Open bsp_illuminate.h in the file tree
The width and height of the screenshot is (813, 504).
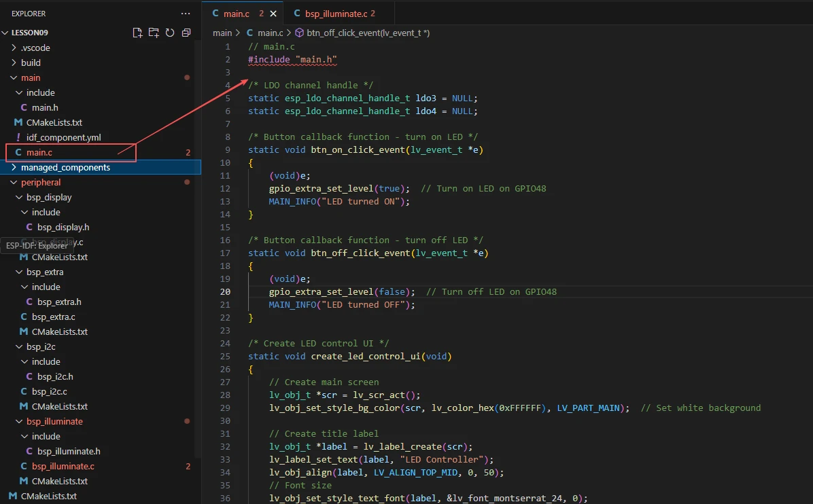pos(68,451)
